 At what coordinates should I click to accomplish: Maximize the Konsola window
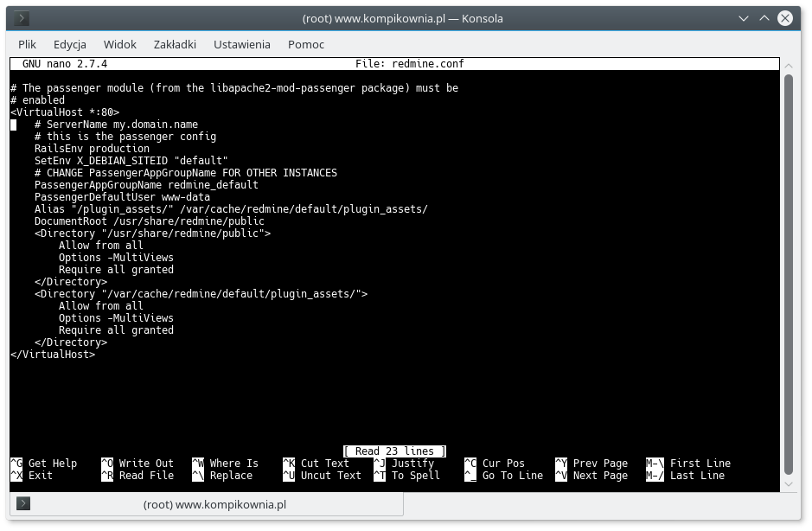764,19
